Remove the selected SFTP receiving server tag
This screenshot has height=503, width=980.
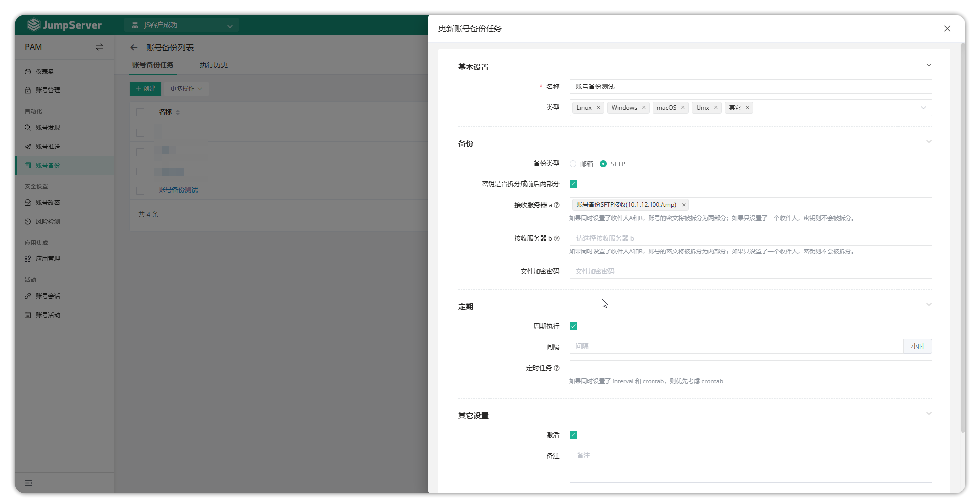click(684, 205)
